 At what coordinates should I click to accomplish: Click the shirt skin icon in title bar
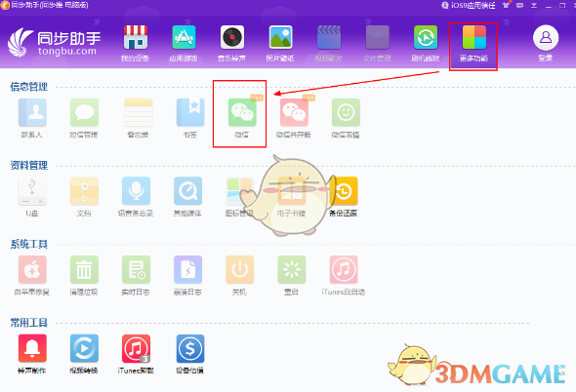tap(507, 5)
